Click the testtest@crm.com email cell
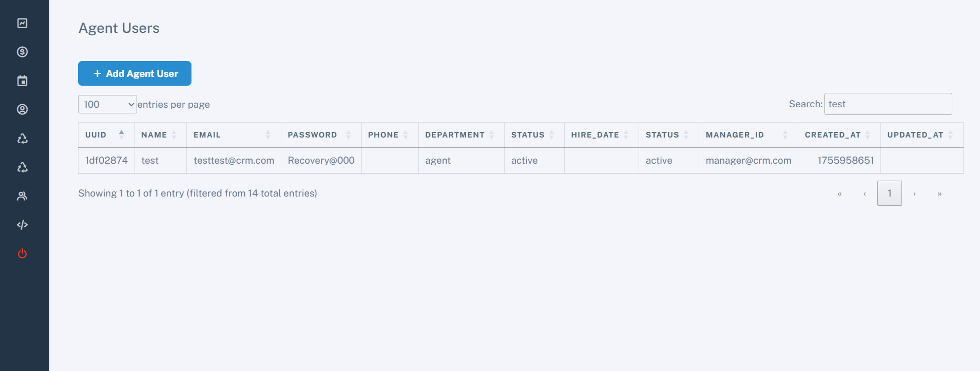This screenshot has width=980, height=371. pos(234,161)
